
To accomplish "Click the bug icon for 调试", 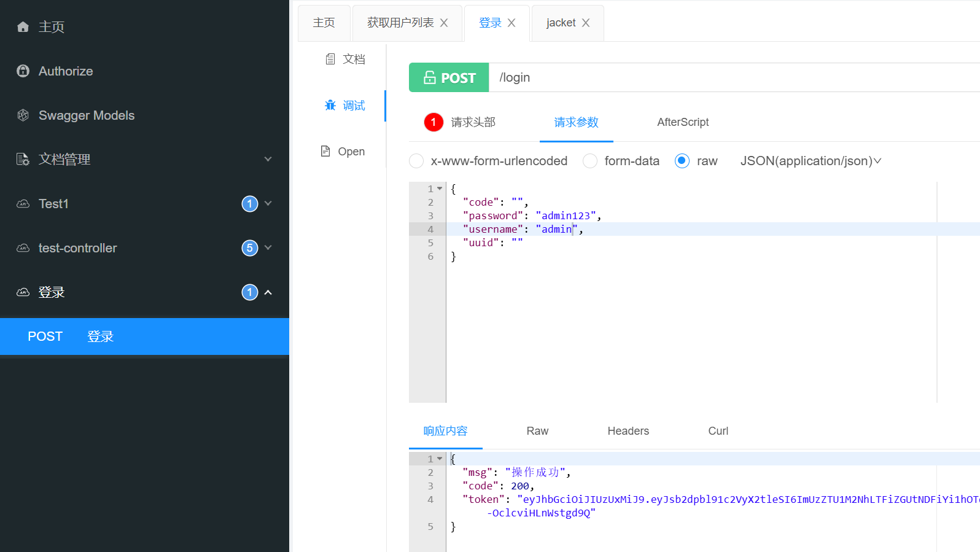I will coord(330,106).
